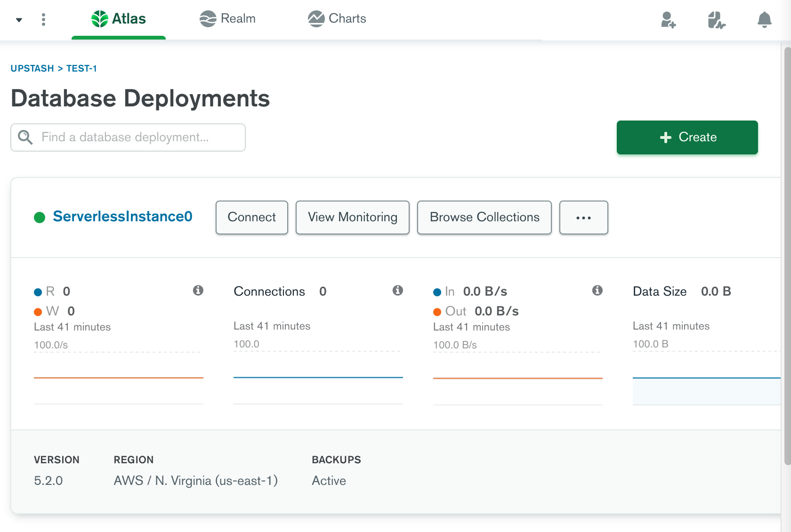Open the notifications bell

pos(764,20)
